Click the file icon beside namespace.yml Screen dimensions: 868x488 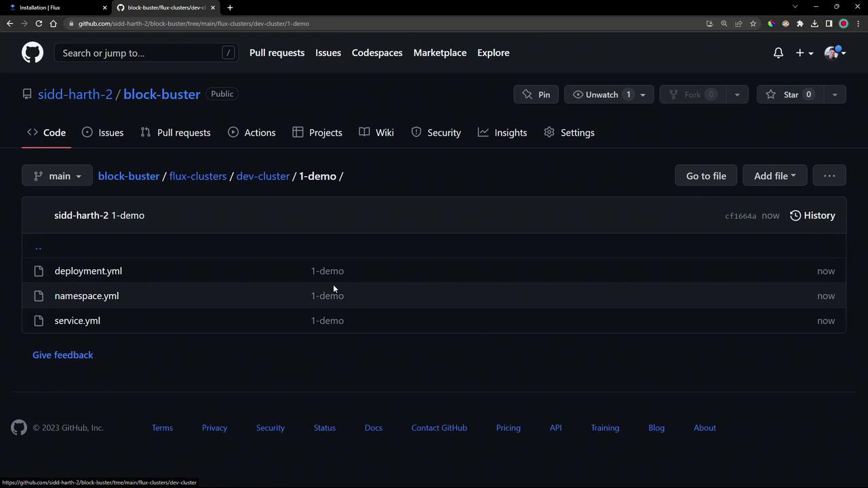click(39, 296)
